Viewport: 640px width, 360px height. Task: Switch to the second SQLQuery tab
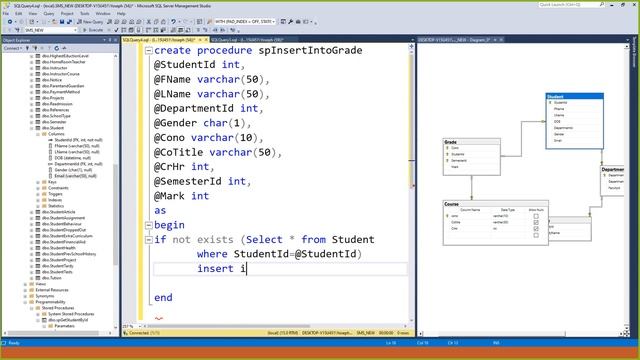pos(248,40)
